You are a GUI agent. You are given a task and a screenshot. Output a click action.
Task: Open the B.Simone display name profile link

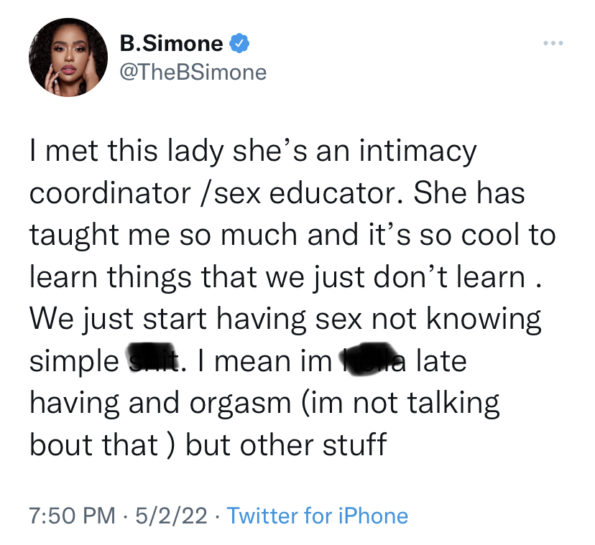[x=171, y=43]
